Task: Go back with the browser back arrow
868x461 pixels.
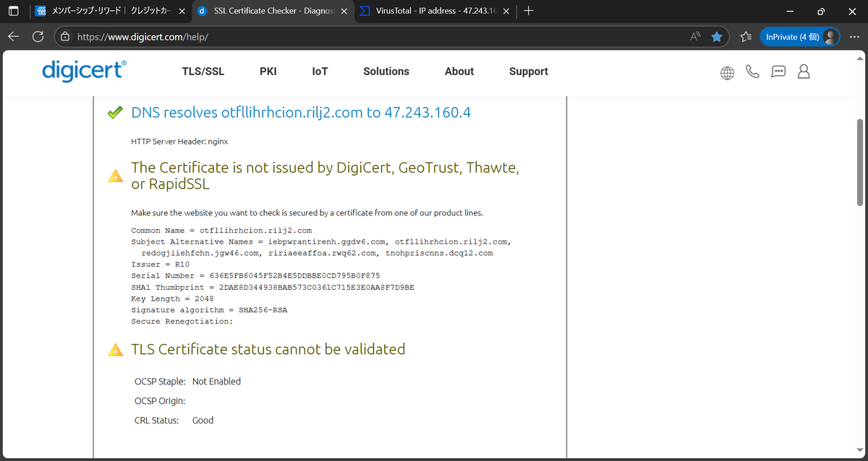Action: click(14, 37)
